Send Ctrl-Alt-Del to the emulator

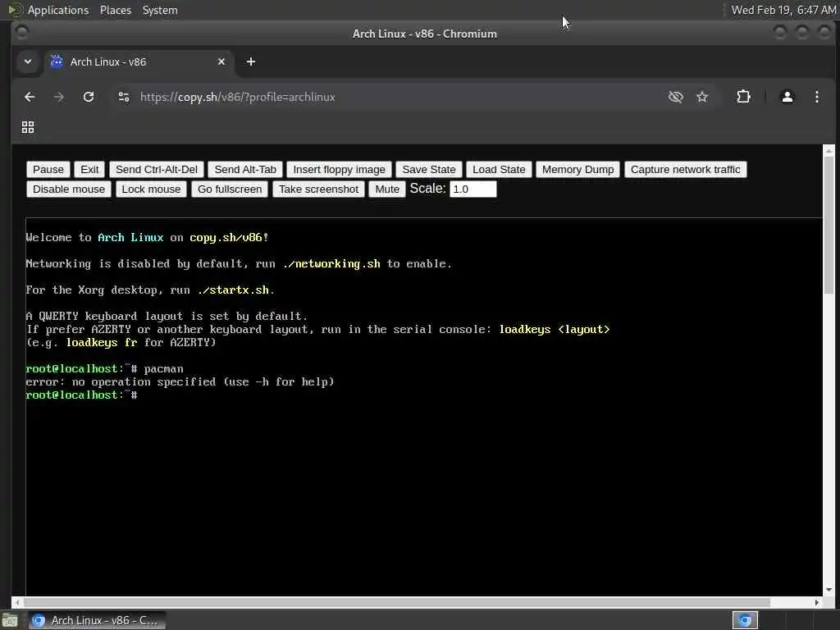tap(157, 169)
